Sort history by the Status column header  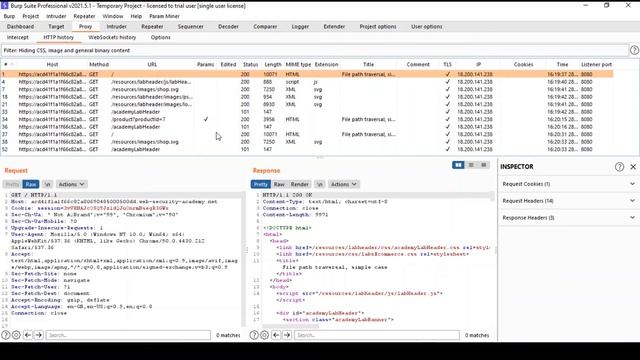(x=250, y=64)
